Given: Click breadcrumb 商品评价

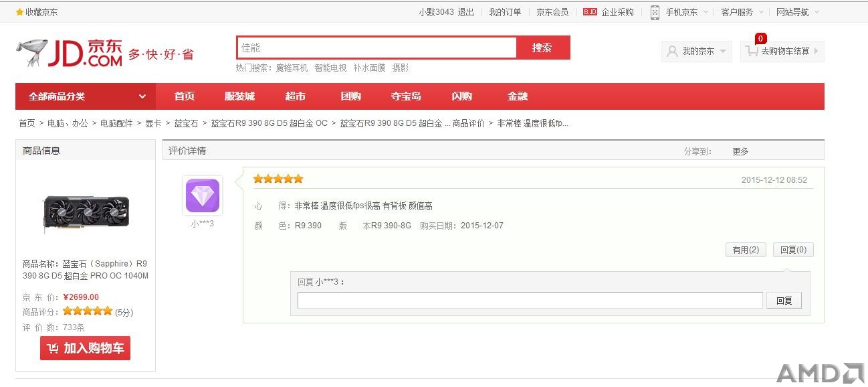Looking at the screenshot, I should tap(469, 123).
